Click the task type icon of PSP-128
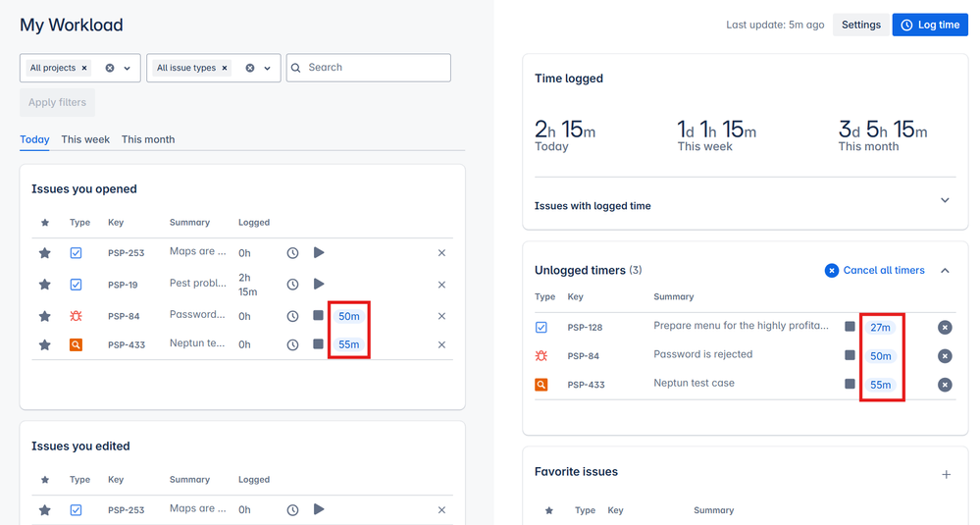 (542, 327)
